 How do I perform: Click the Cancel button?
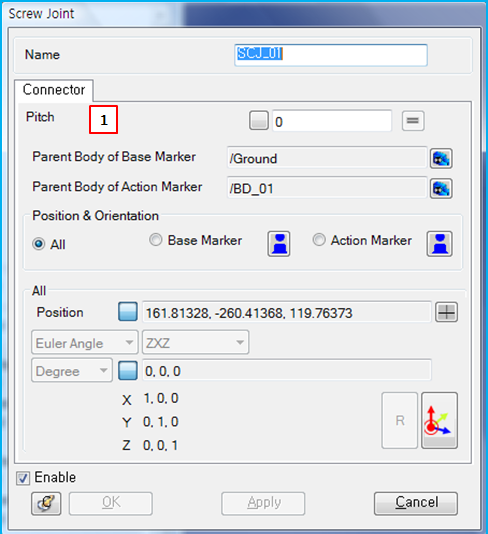click(416, 503)
